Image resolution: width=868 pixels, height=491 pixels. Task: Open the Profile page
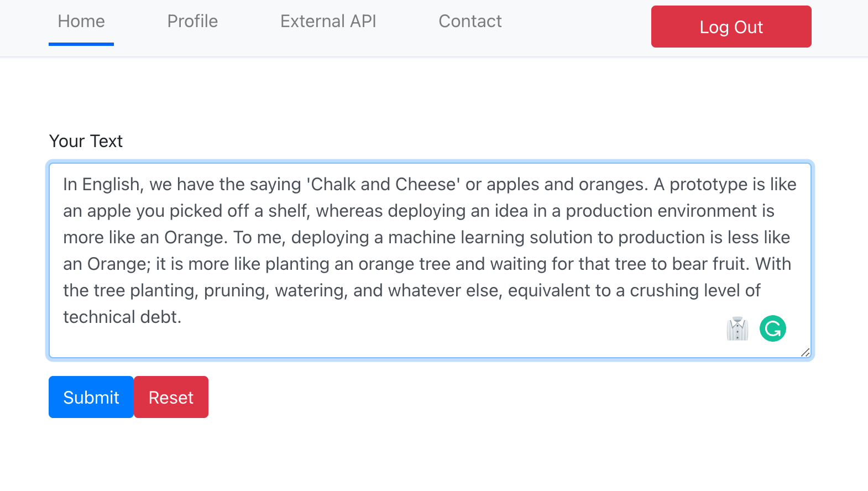(x=192, y=22)
